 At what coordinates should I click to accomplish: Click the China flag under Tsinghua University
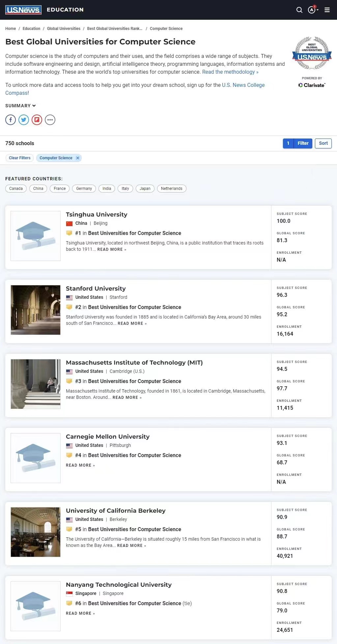point(69,223)
